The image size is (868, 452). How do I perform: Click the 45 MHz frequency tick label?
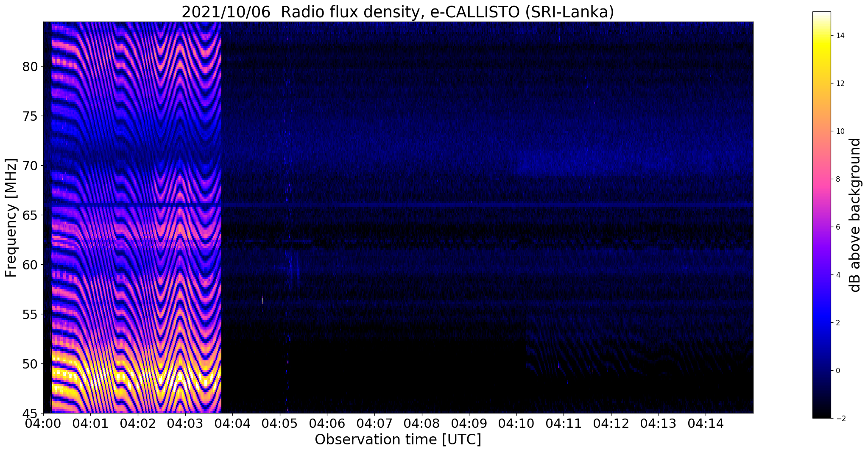coord(31,413)
